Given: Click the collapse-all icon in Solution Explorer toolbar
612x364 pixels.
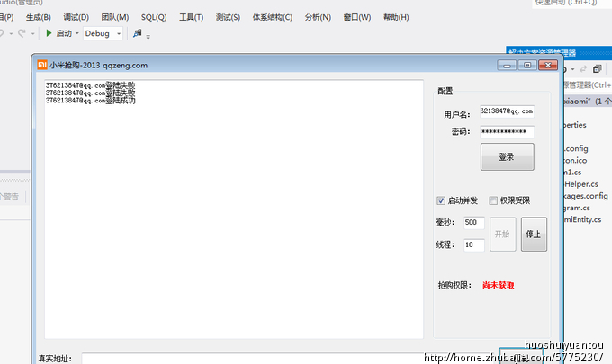Looking at the screenshot, I should point(598,69).
